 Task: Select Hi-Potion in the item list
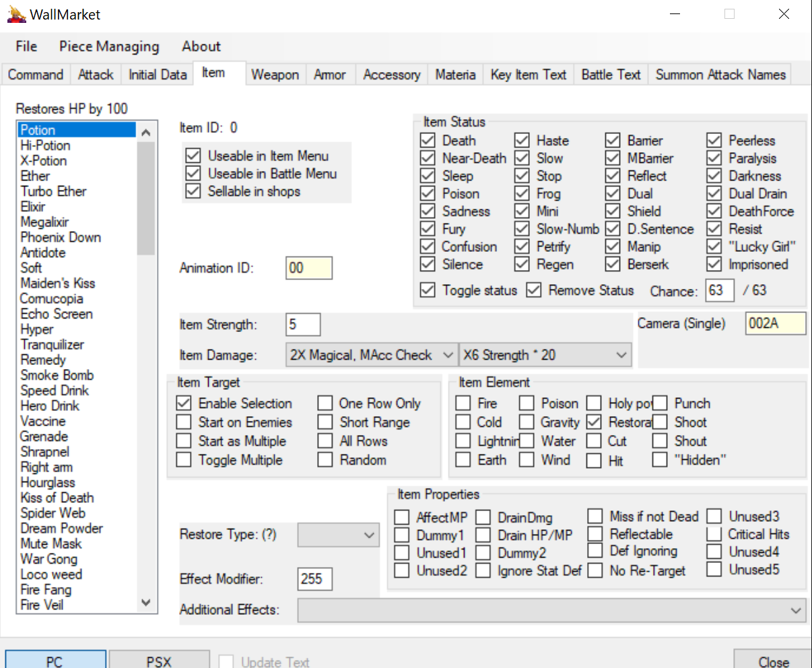coord(45,145)
